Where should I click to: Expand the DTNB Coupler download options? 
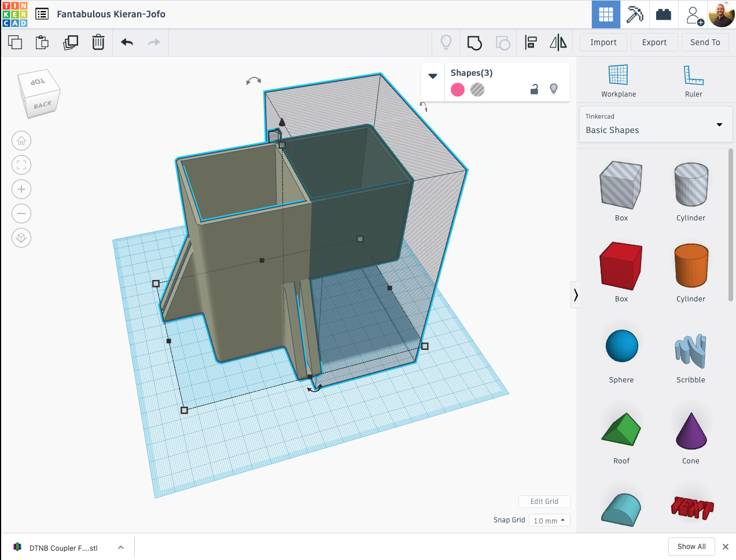[x=121, y=547]
